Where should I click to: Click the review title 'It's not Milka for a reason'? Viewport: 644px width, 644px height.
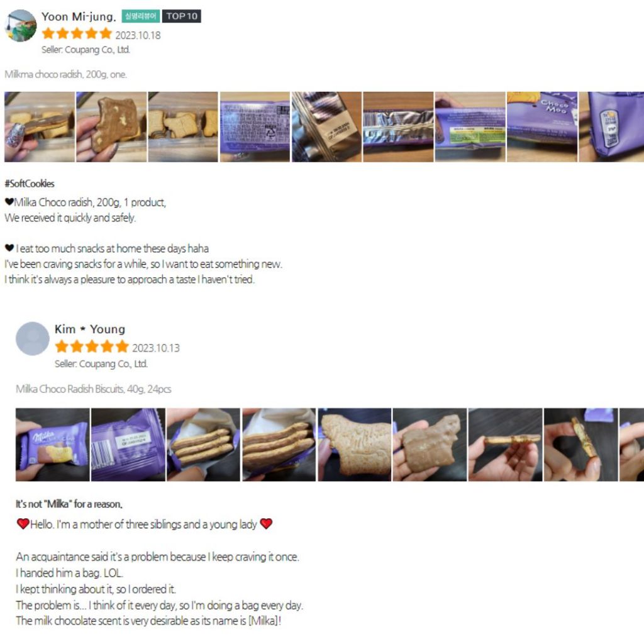click(x=69, y=504)
